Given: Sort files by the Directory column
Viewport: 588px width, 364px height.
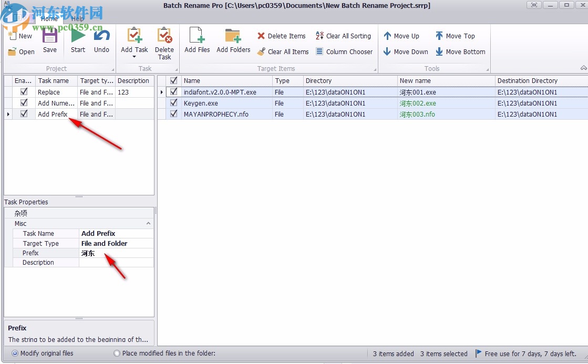Looking at the screenshot, I should click(x=350, y=80).
